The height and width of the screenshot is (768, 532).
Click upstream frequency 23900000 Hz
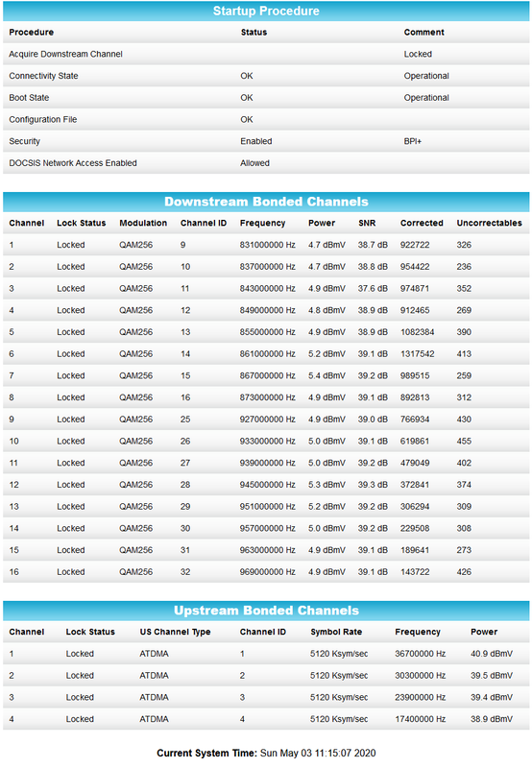[421, 698]
